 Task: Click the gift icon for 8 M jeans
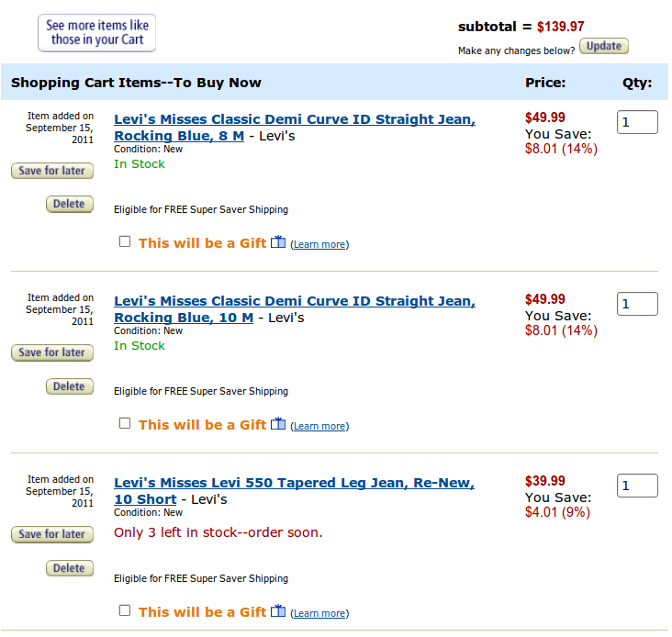coord(278,242)
